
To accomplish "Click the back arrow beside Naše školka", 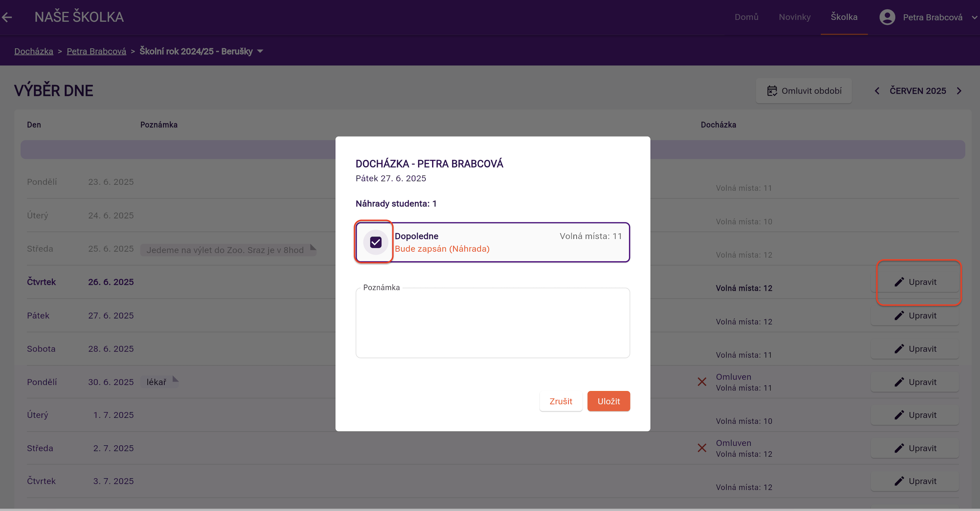I will (7, 17).
